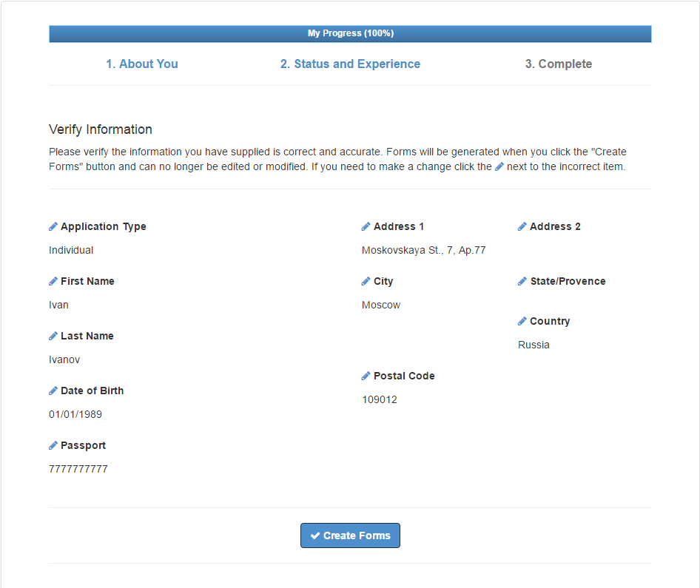Click pencil icon next to Address 1
Image resolution: width=700 pixels, height=588 pixels.
pos(366,226)
